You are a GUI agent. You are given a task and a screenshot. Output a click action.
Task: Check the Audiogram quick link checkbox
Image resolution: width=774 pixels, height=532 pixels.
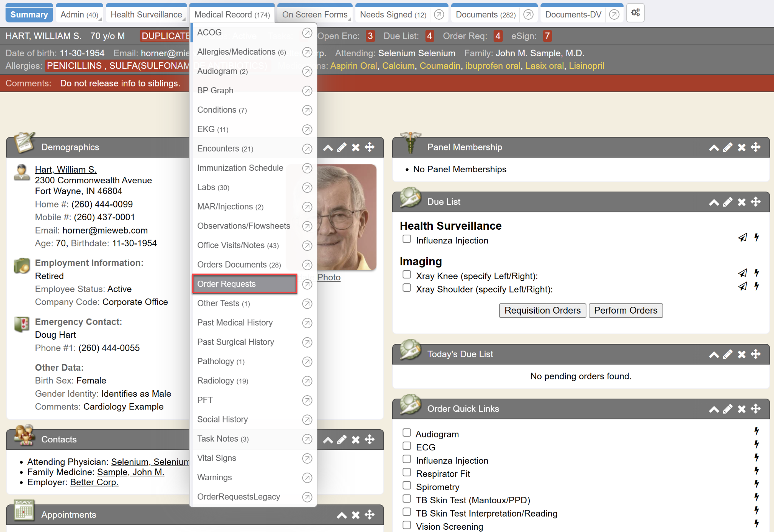tap(407, 433)
